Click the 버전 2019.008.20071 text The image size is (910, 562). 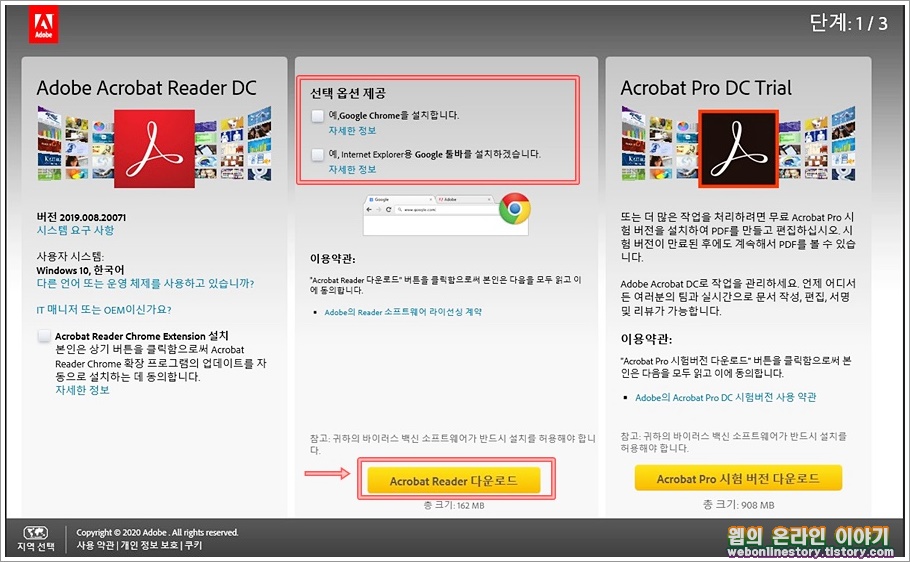click(x=81, y=217)
